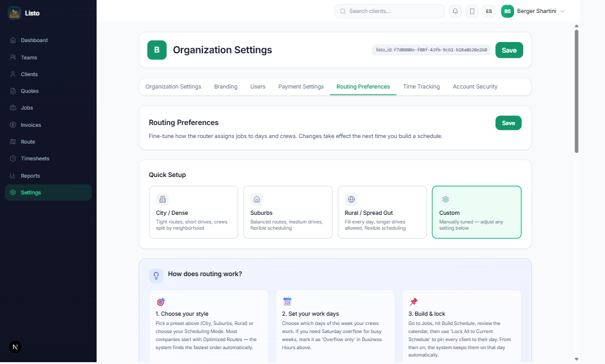This screenshot has height=364, width=605.
Task: Click the Custom gear icon
Action: click(446, 199)
